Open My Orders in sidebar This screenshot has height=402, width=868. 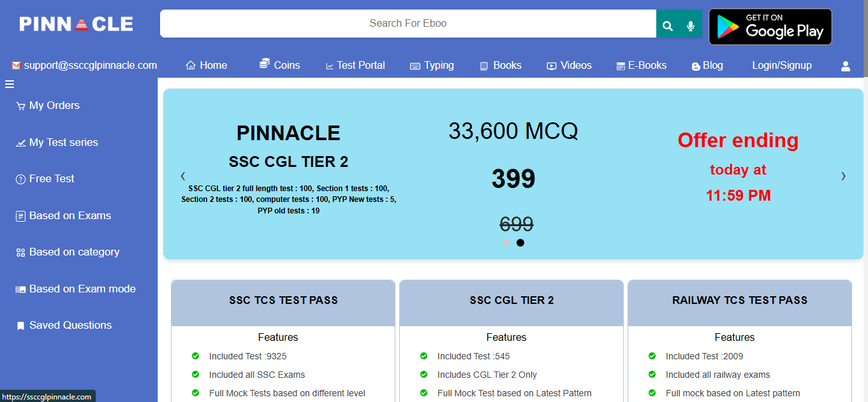pyautogui.click(x=54, y=106)
